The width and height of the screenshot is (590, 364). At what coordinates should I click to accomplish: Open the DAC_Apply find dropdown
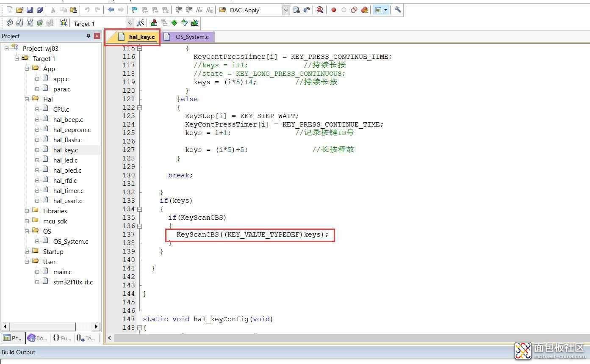coord(286,10)
